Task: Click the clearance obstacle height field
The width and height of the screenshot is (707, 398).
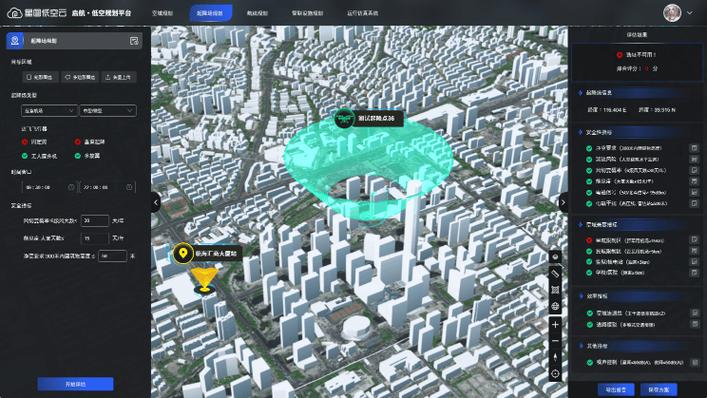Action: tap(112, 256)
